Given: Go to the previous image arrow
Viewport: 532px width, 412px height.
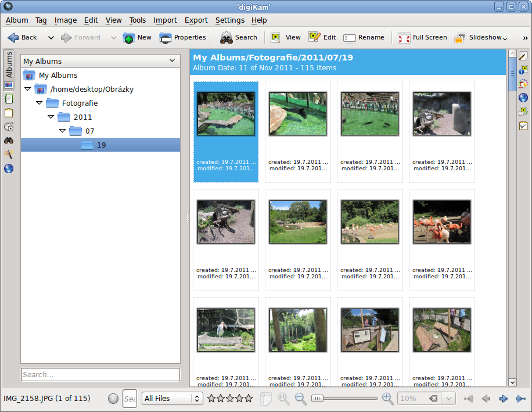Looking at the screenshot, I should click(x=486, y=399).
